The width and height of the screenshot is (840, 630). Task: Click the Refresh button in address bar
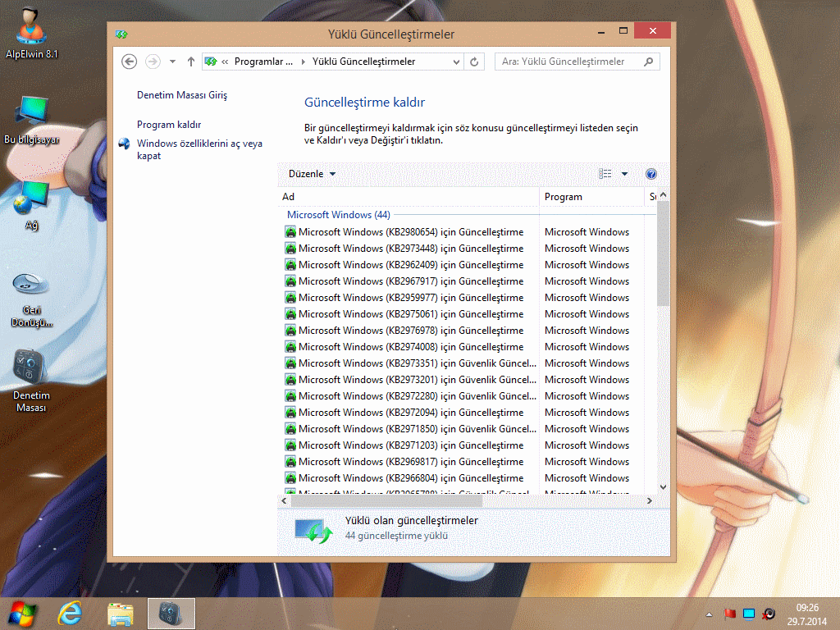(x=475, y=62)
